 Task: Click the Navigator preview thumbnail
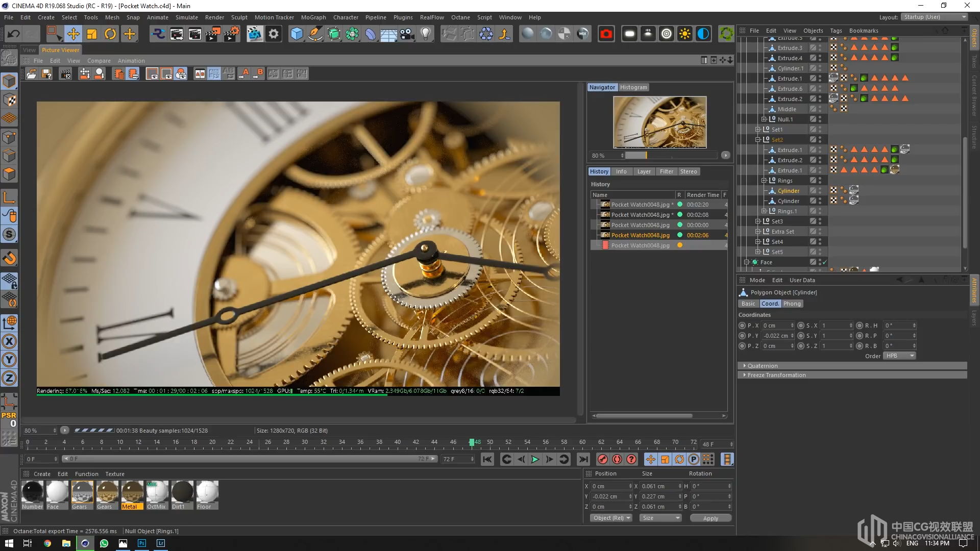pyautogui.click(x=659, y=122)
